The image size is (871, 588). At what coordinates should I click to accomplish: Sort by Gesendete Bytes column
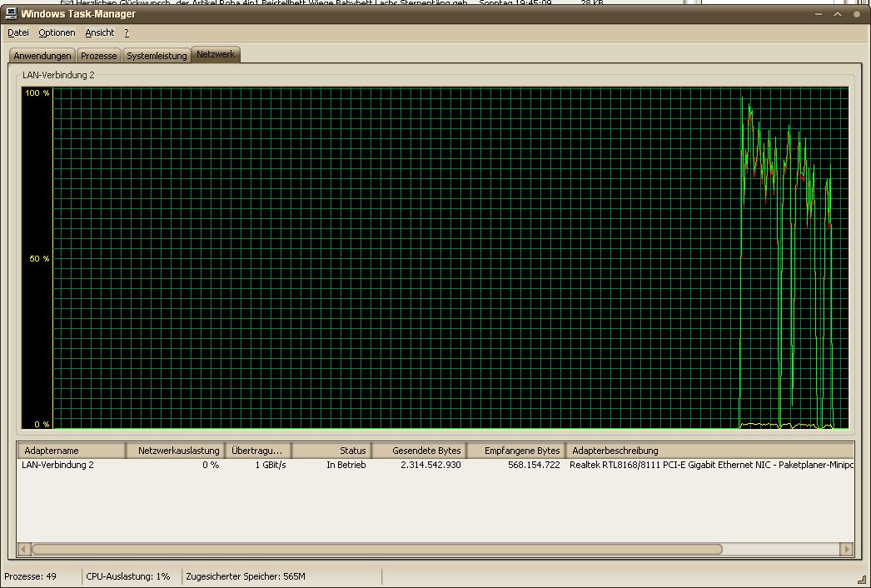coord(419,451)
